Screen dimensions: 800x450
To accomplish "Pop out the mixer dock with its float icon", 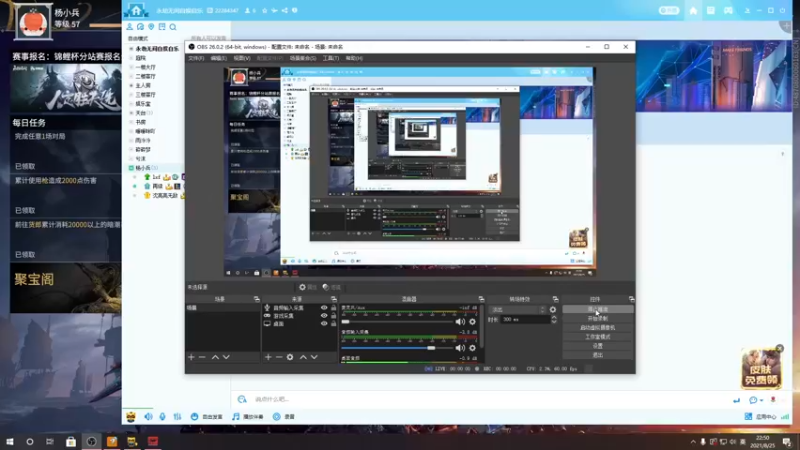I will tap(481, 299).
